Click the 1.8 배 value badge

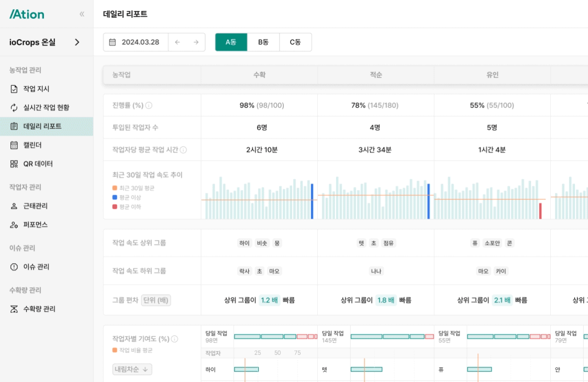[386, 300]
